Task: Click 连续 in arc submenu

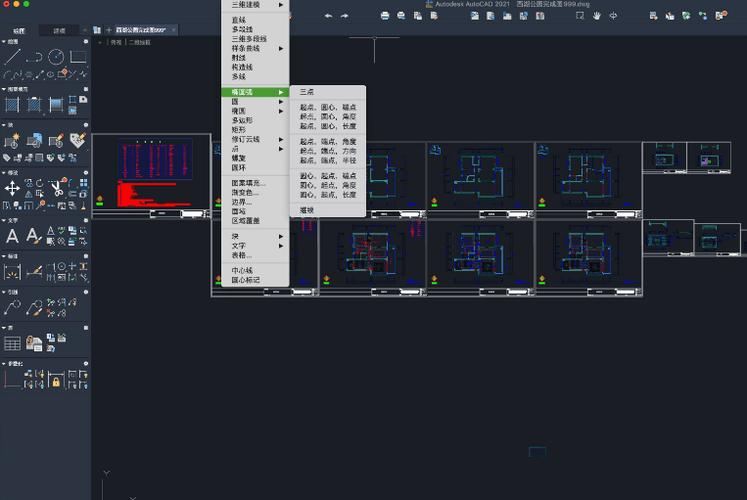Action: coord(307,210)
